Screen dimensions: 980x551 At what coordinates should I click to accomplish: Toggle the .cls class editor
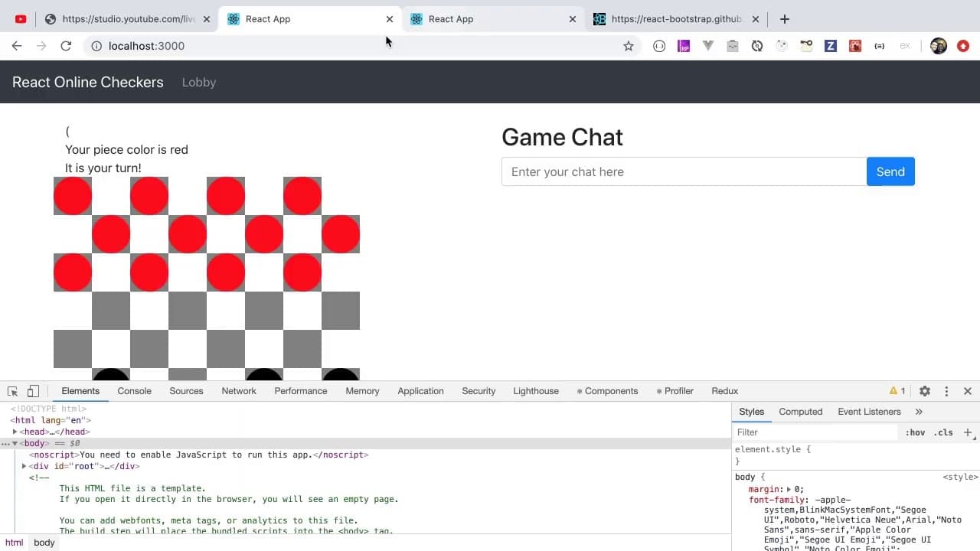943,432
